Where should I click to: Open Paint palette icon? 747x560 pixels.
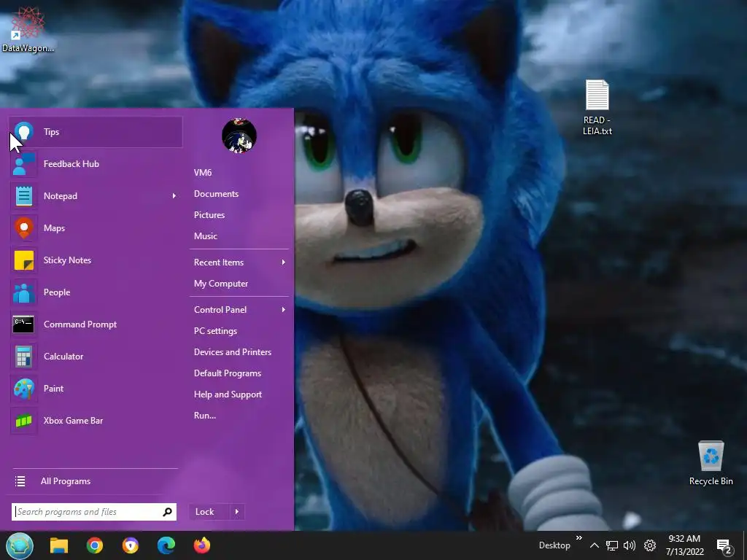point(24,389)
